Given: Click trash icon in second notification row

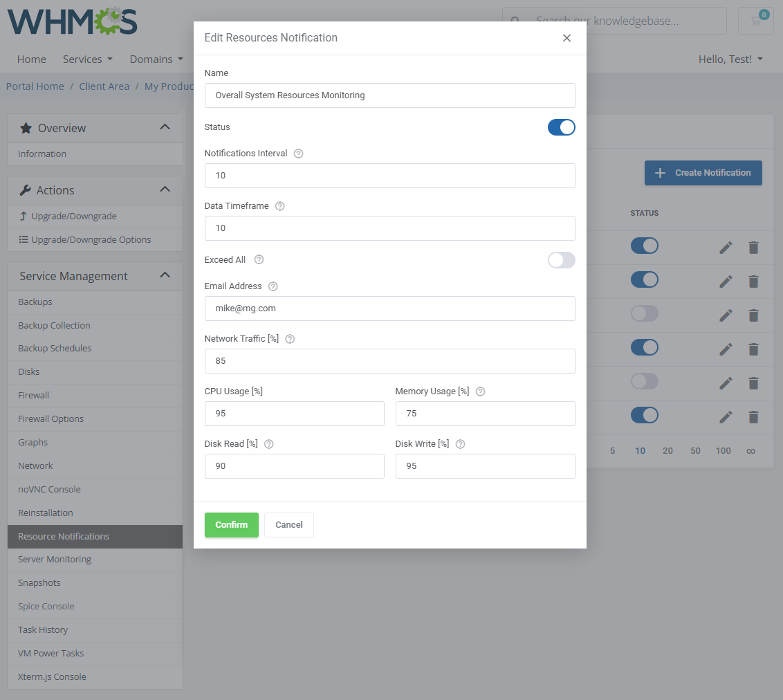Looking at the screenshot, I should click(x=753, y=281).
